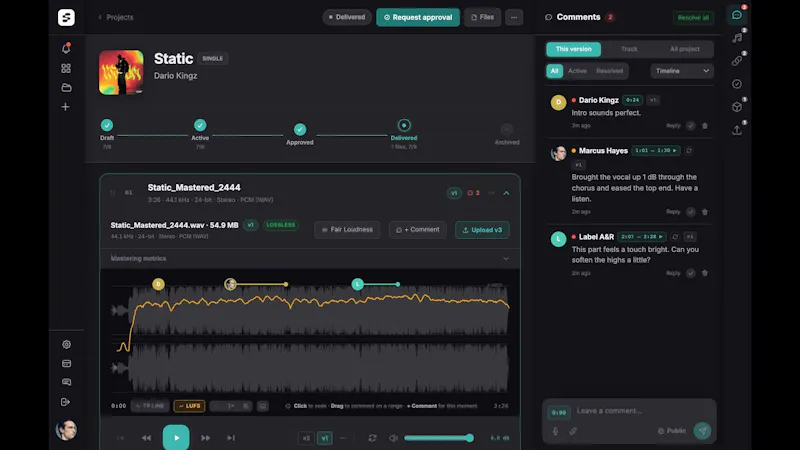Open player more options ellipsis
The width and height of the screenshot is (800, 450).
(x=343, y=438)
